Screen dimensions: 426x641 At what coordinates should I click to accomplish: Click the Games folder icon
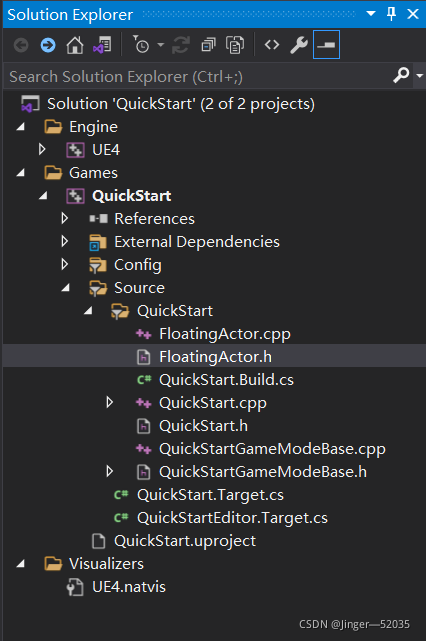pyautogui.click(x=53, y=173)
